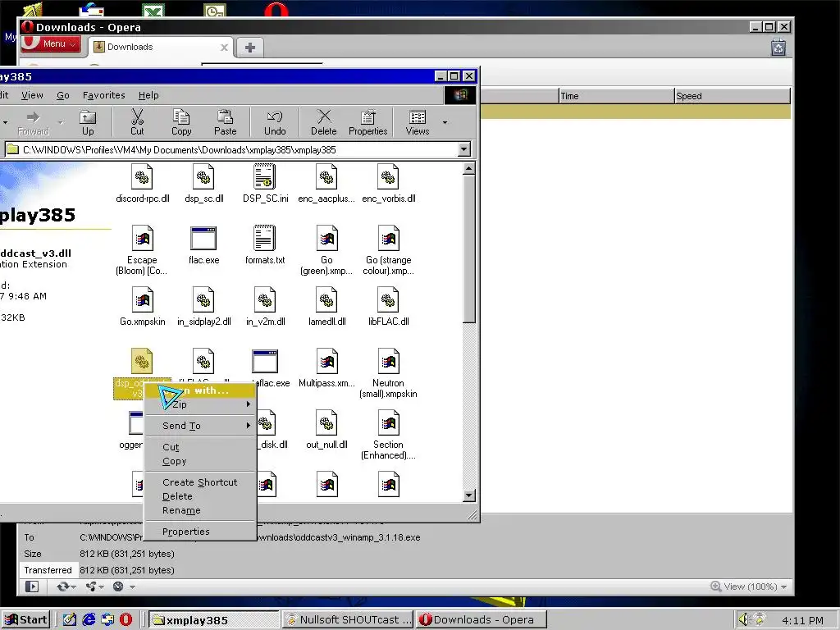Select the Neutron (small).xmpskin file icon
The image size is (840, 630).
point(388,362)
